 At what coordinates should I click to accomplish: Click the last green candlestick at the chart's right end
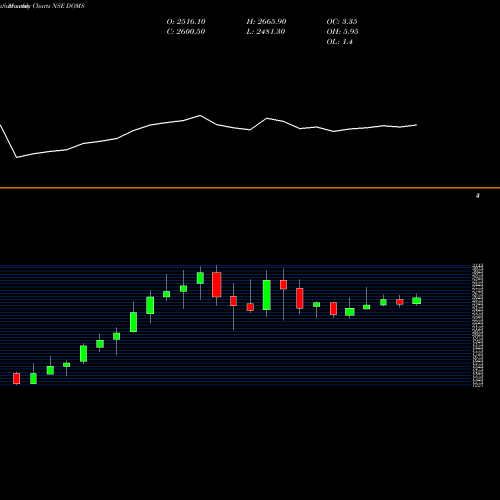click(417, 301)
